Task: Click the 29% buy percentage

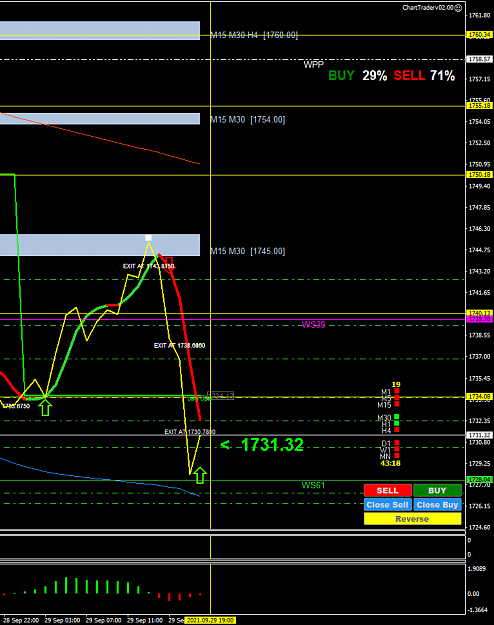Action: [x=374, y=75]
